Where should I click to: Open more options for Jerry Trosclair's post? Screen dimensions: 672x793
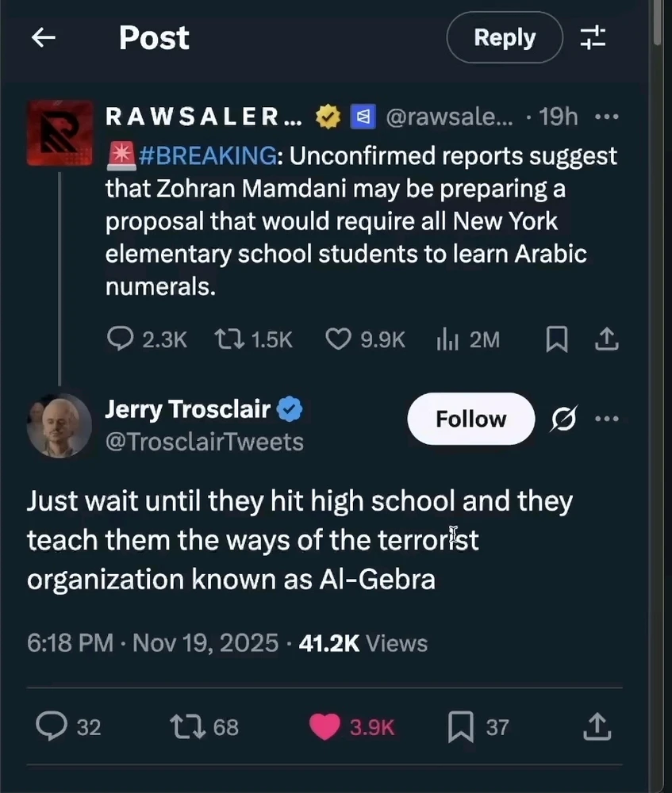click(x=606, y=419)
